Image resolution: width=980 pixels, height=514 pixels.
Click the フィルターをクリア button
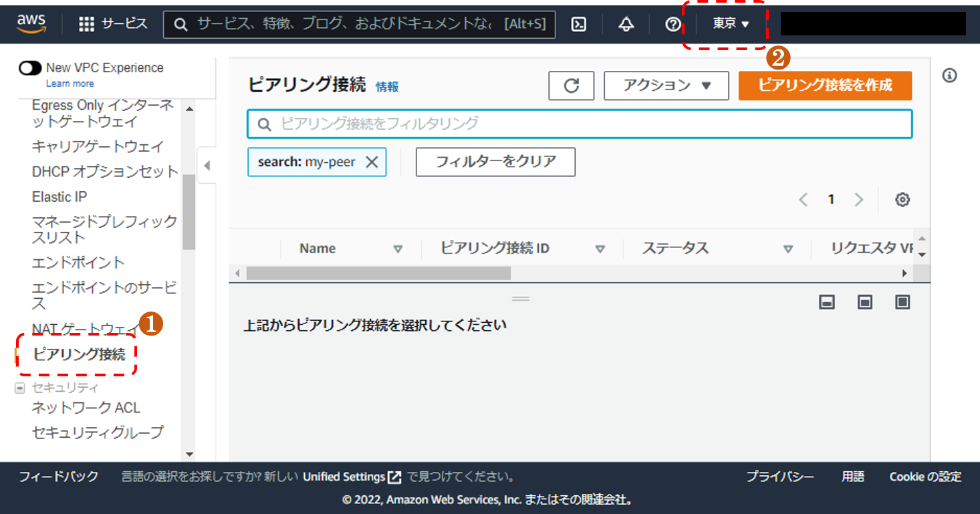coord(495,162)
